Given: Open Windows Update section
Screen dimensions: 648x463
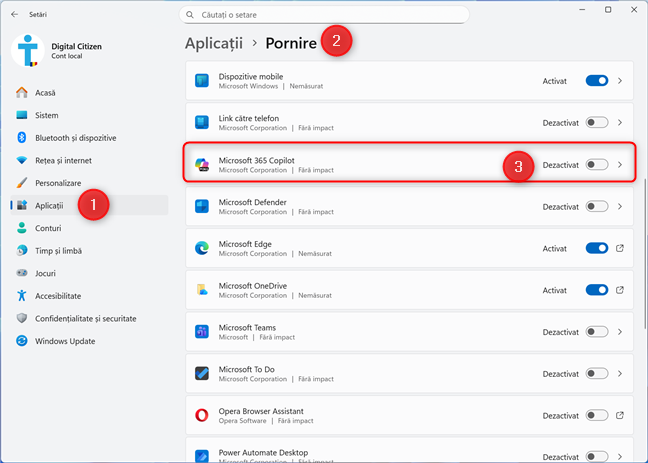Looking at the screenshot, I should point(89,341).
